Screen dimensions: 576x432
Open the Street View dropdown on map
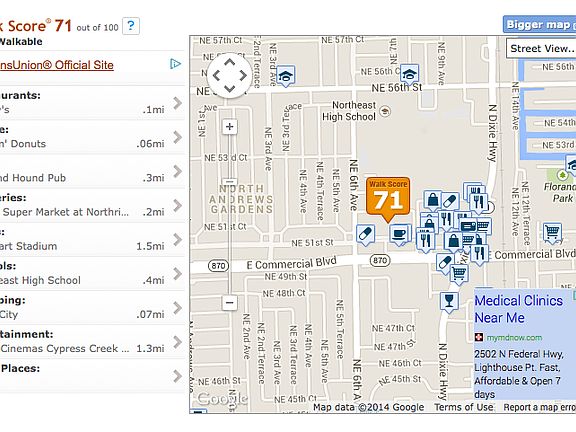(541, 48)
